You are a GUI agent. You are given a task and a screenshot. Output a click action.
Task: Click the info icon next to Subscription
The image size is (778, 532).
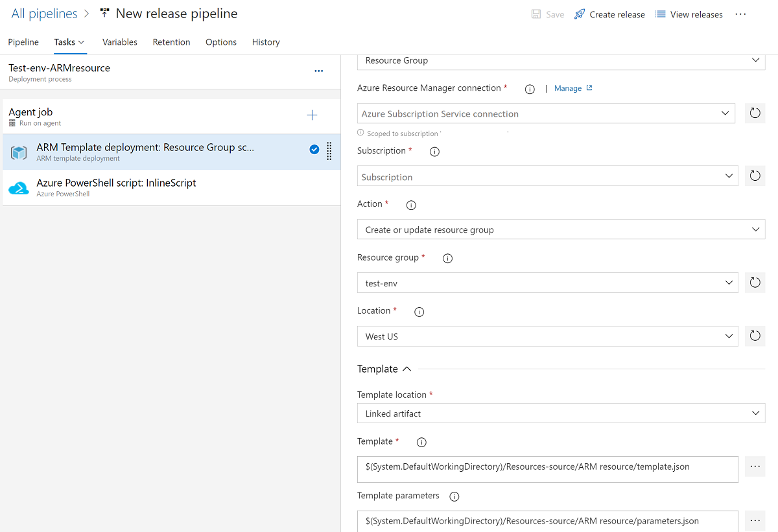(434, 152)
